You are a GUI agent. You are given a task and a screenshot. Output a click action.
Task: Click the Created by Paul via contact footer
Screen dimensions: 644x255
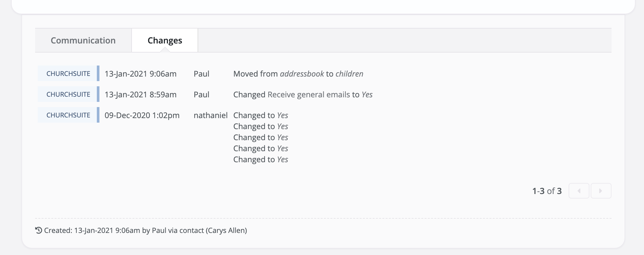click(x=141, y=230)
